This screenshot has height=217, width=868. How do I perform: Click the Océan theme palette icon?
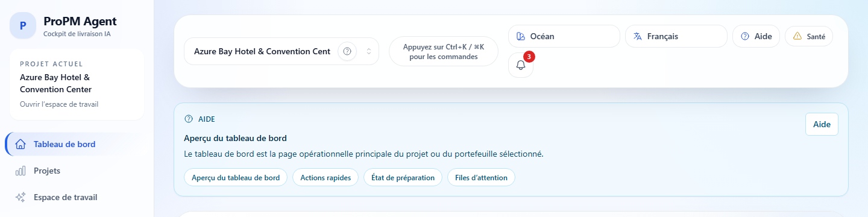coord(521,36)
